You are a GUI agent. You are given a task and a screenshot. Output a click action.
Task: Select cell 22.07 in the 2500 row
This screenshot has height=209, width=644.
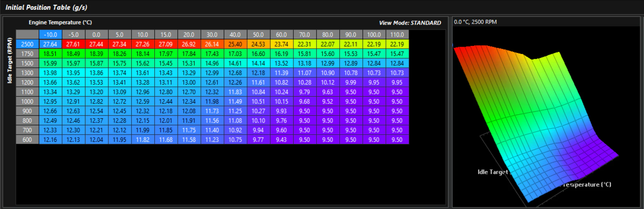(328, 44)
